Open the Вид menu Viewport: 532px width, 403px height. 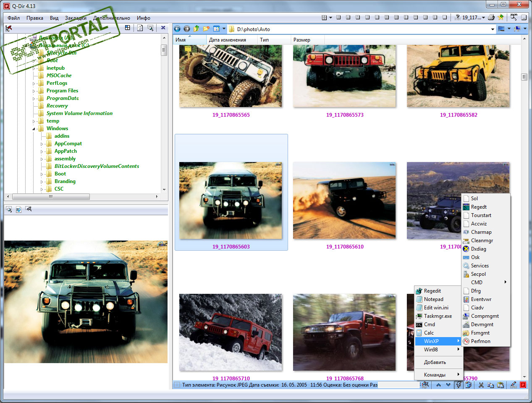click(54, 18)
